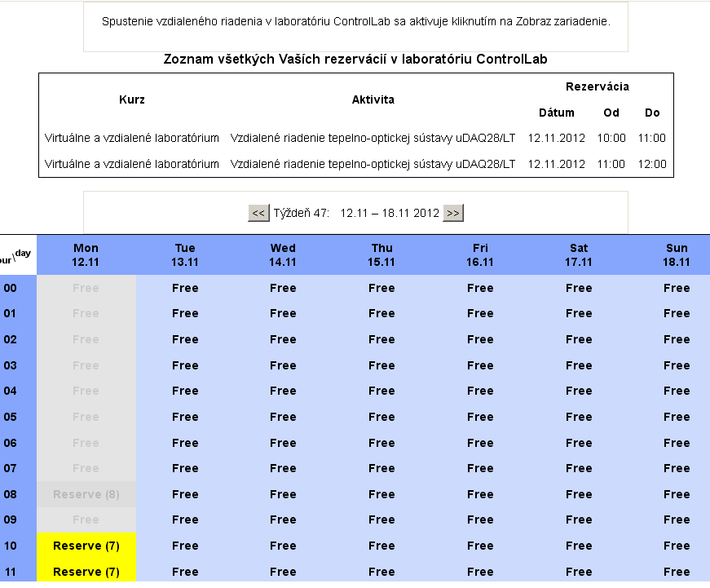Click hour row label 05
The height and width of the screenshot is (588, 710).
tap(10, 417)
